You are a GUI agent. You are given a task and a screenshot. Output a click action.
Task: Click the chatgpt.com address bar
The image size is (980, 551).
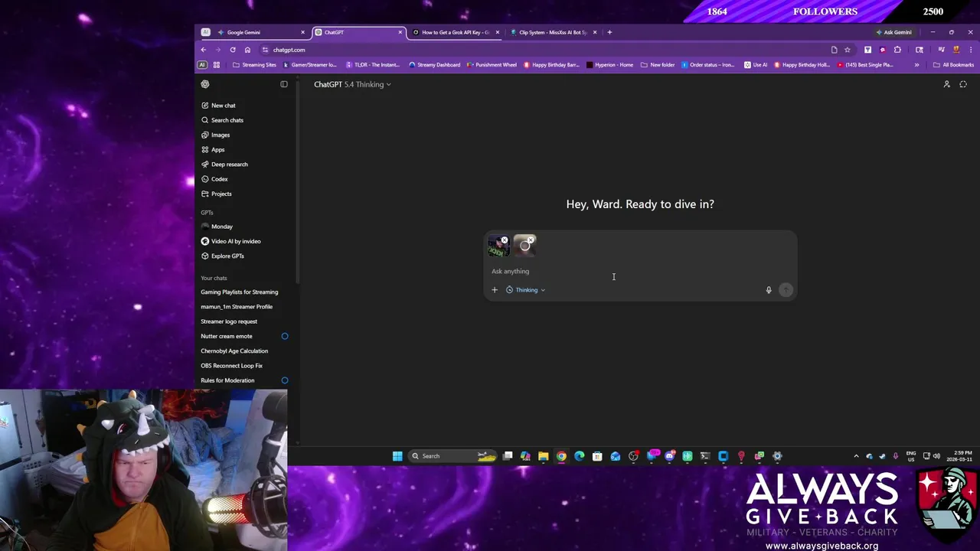[544, 50]
